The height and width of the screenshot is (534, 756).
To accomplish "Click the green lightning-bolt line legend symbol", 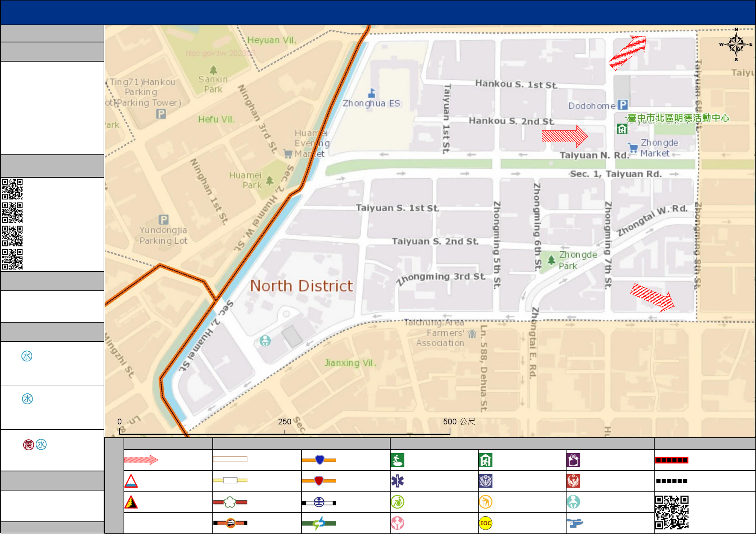I will click(319, 523).
